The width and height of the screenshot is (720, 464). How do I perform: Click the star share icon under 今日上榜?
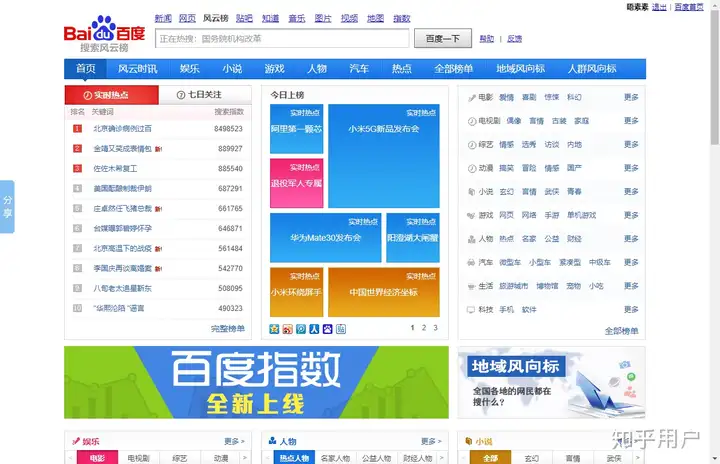coord(274,329)
